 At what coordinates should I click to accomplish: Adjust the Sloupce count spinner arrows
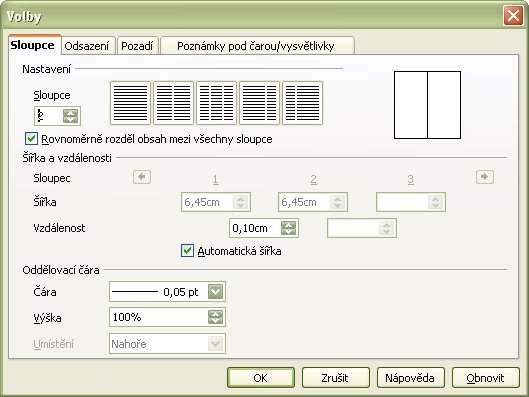pyautogui.click(x=71, y=116)
